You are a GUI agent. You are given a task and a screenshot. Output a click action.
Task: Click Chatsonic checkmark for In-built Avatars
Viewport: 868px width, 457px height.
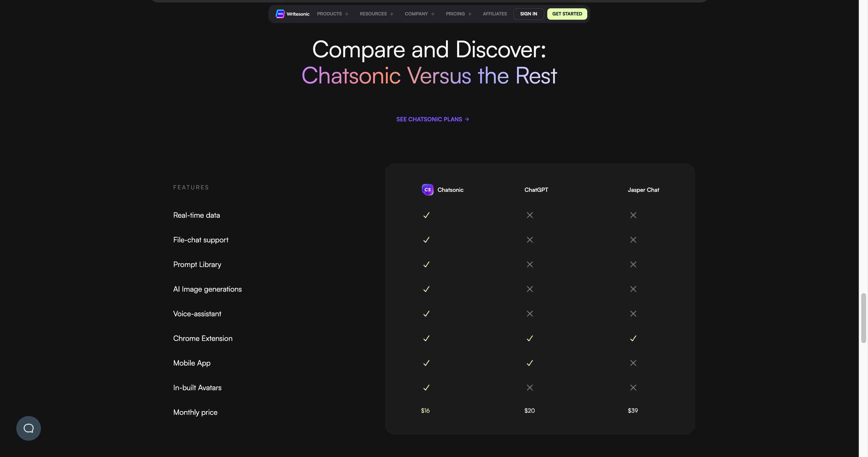[426, 387]
